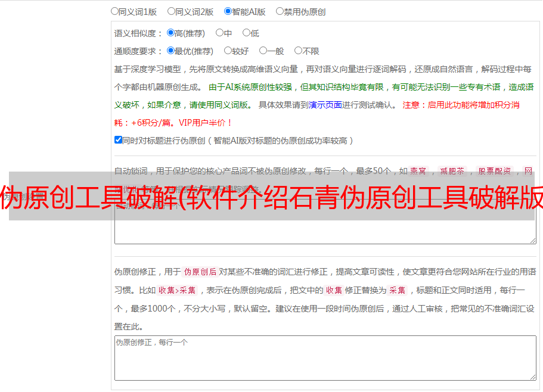Click the 语义相似度 label
Screen dimensions: 543x392
click(x=138, y=33)
